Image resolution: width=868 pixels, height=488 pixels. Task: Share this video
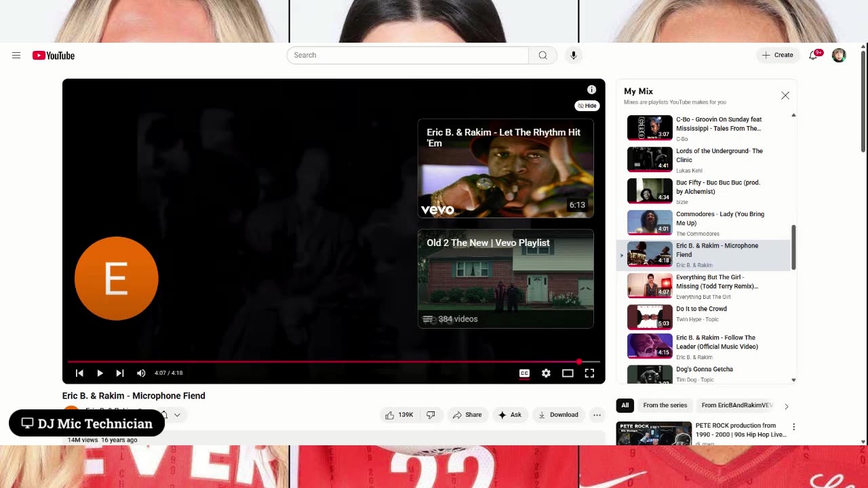(x=467, y=415)
